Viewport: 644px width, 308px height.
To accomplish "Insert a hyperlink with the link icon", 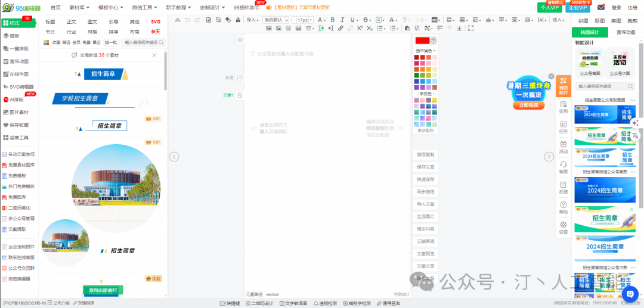I will click(x=340, y=28).
